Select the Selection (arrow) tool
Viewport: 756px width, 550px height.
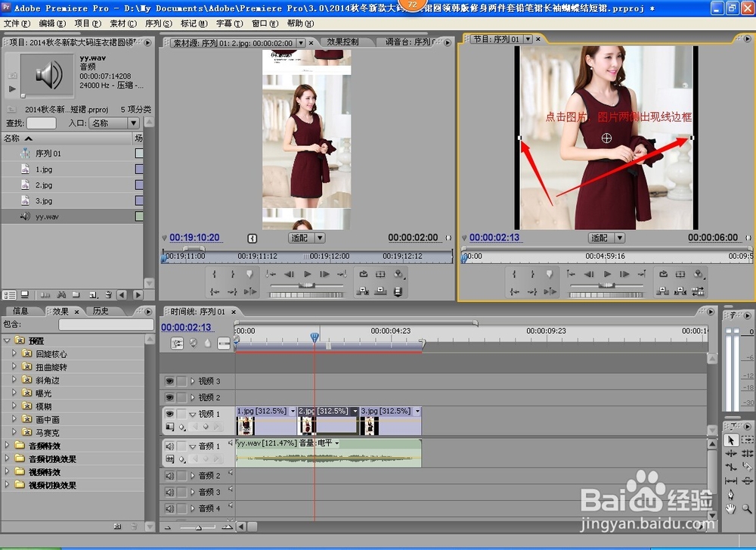point(730,440)
